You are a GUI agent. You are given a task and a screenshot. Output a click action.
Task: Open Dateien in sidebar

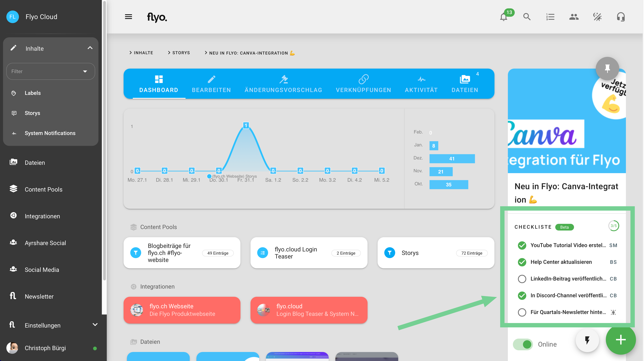click(x=51, y=163)
